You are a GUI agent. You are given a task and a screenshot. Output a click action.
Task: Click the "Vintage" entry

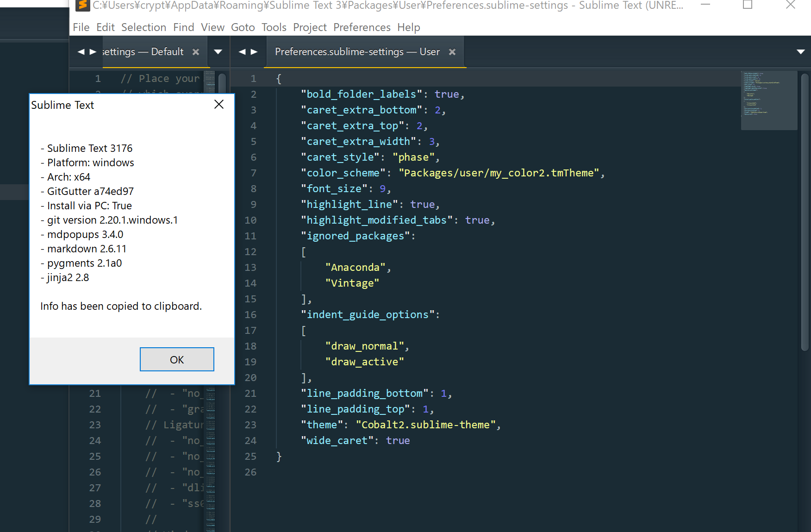tap(352, 283)
